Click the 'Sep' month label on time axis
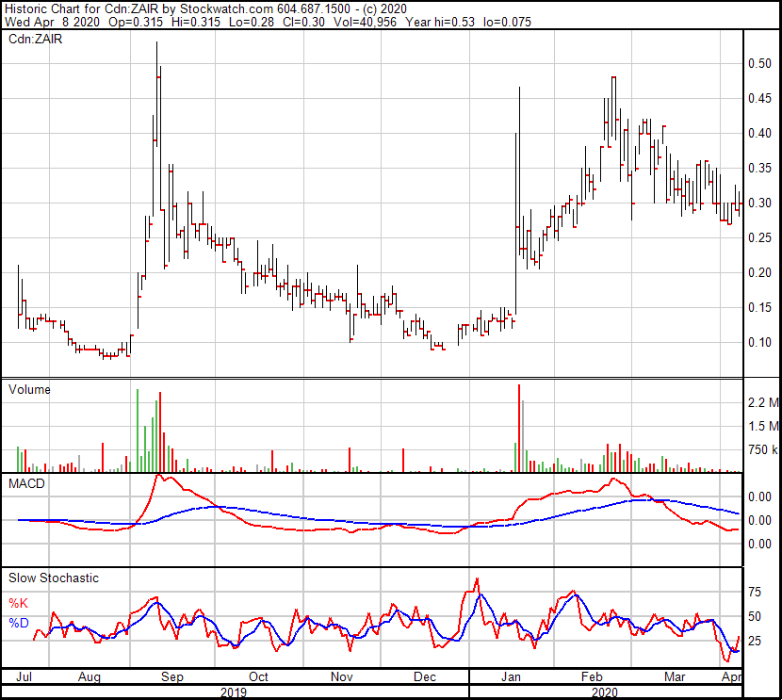This screenshot has height=700, width=782. [x=172, y=677]
